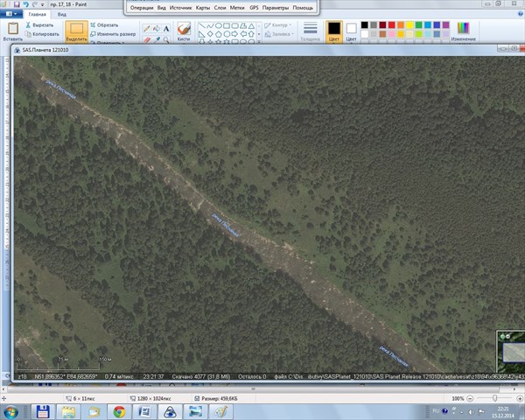Click the Вставить paste clipboard icon
The height and width of the screenshot is (420, 525).
pyautogui.click(x=12, y=31)
